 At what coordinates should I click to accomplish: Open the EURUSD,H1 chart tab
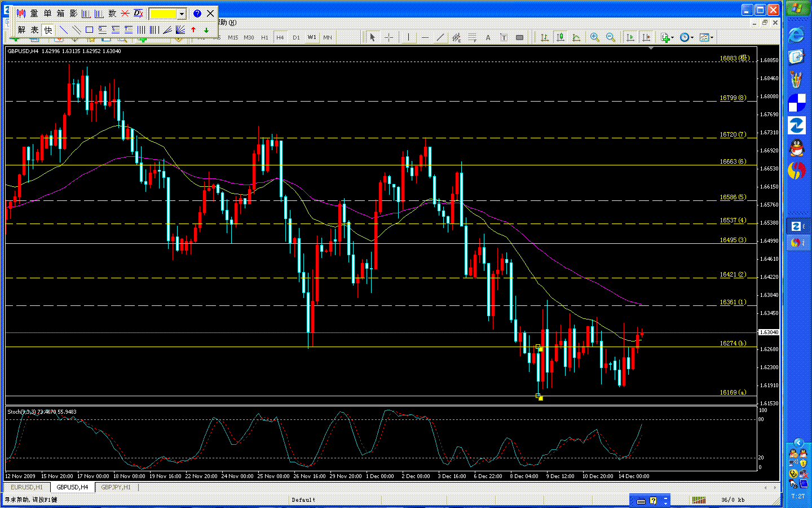tap(27, 487)
